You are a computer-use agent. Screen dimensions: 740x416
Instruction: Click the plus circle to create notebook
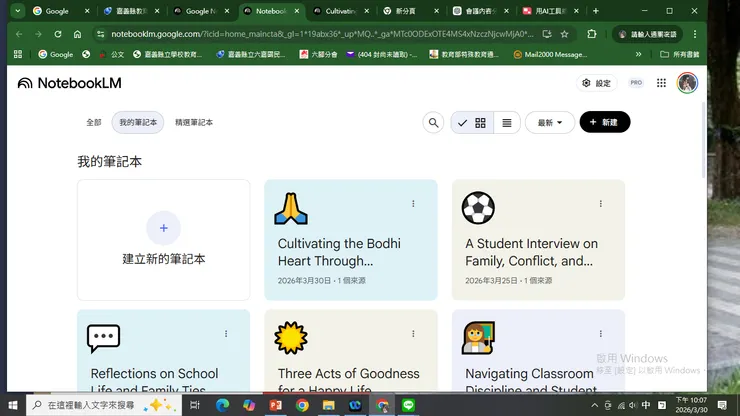tap(163, 228)
